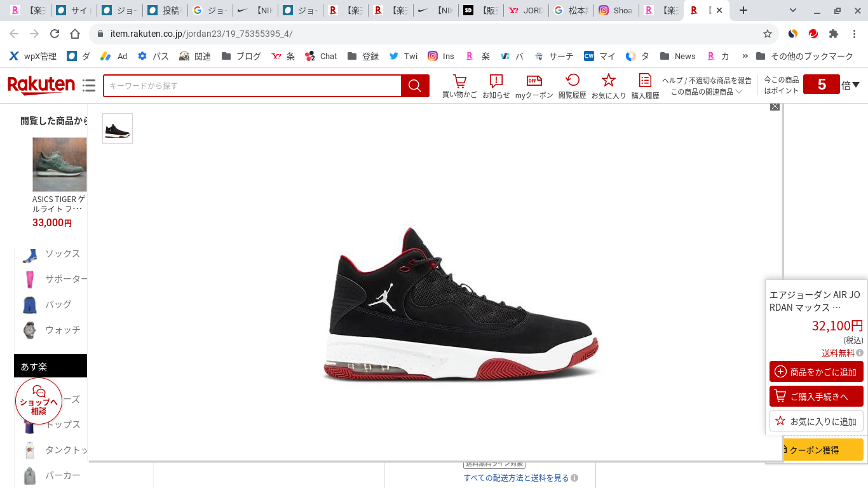868x488 pixels.
Task: Click the 送料無料 info icon
Action: (860, 353)
